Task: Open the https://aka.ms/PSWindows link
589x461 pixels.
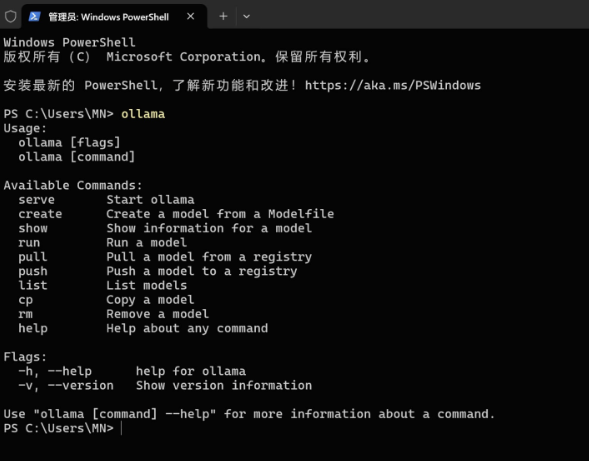Action: [x=393, y=85]
